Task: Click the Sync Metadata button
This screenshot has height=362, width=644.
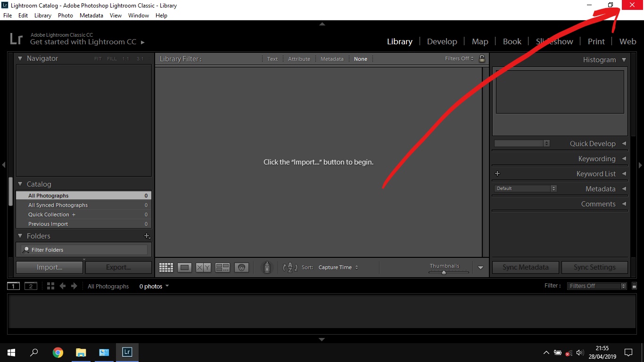Action: click(x=526, y=267)
